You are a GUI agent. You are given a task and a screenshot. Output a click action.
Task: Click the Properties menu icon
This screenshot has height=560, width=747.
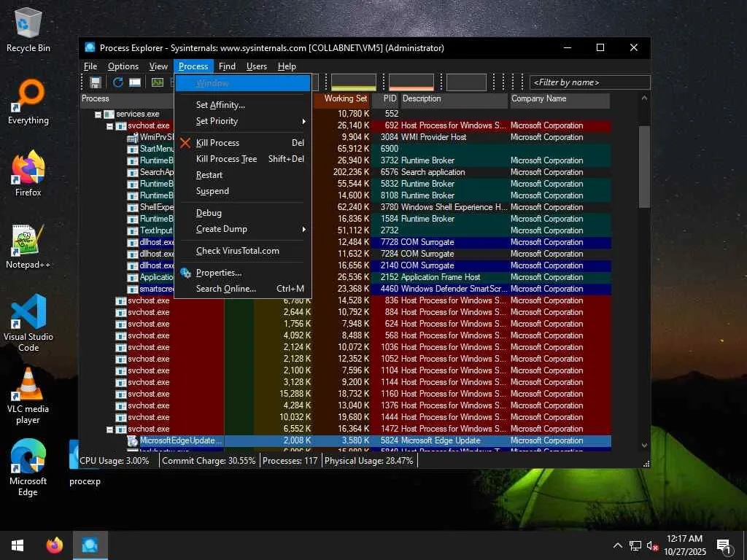tap(185, 273)
